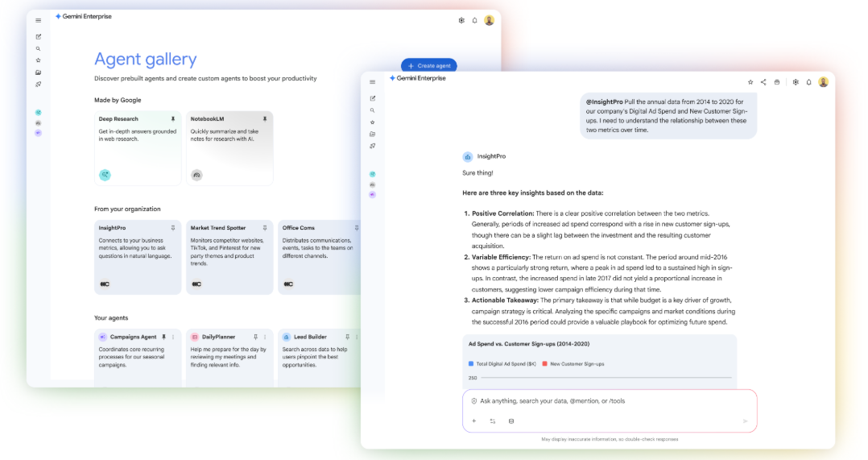The width and height of the screenshot is (868, 460).
Task: Click Total Digital Ad Spend legend swatch
Action: coord(471,364)
